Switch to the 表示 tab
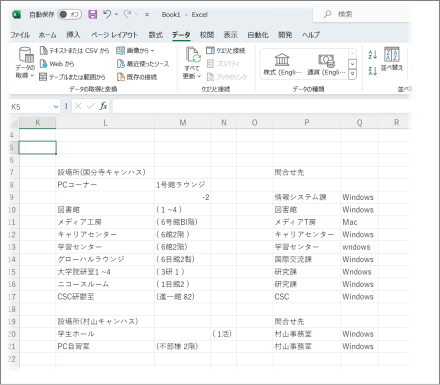Image resolution: width=440 pixels, height=385 pixels. coord(230,35)
